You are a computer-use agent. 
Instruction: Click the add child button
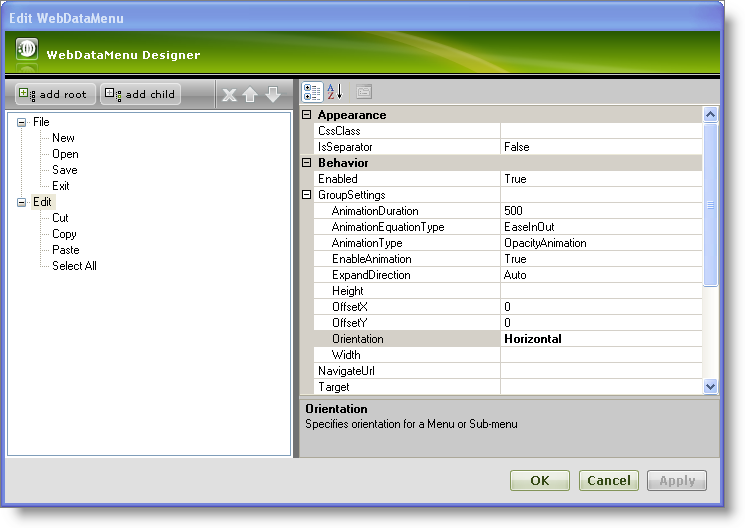click(x=140, y=94)
